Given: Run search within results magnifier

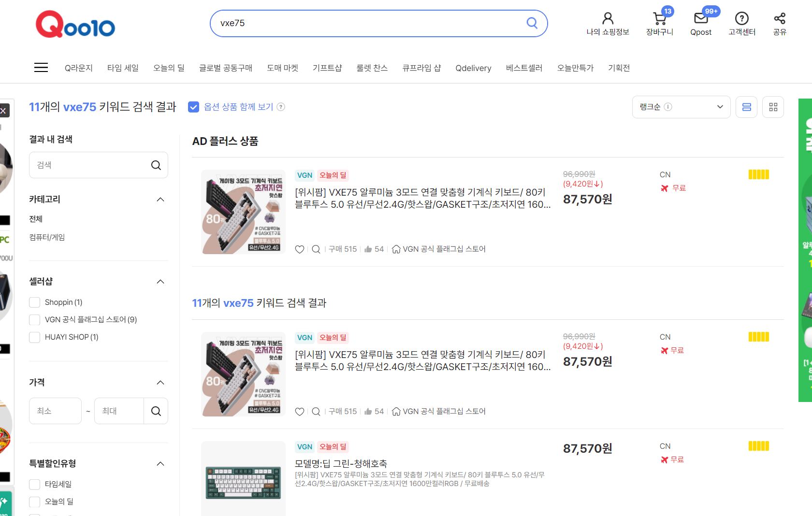Looking at the screenshot, I should [x=156, y=165].
